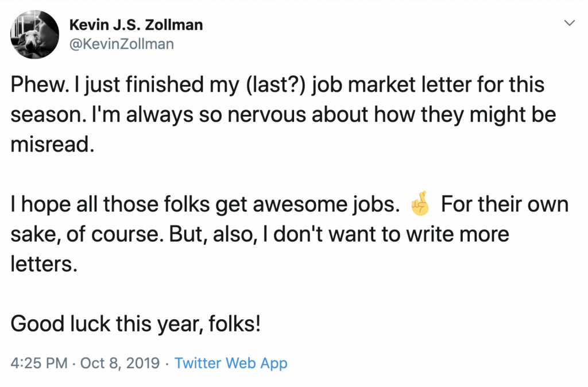Screen dimensions: 588x387
Task: Click the word "letters." on its own line
Action: tap(44, 265)
